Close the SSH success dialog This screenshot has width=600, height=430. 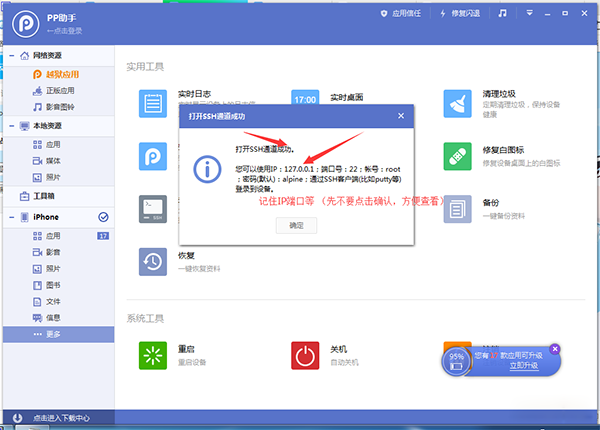pos(402,116)
